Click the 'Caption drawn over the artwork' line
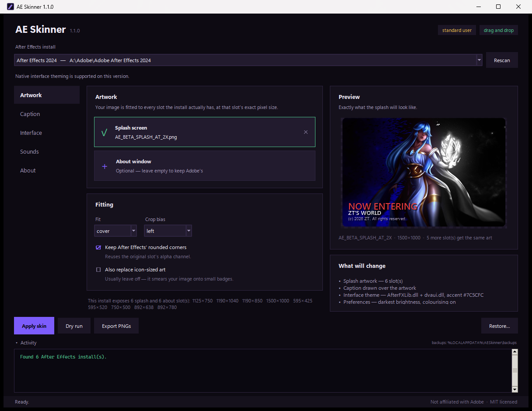 pos(380,288)
